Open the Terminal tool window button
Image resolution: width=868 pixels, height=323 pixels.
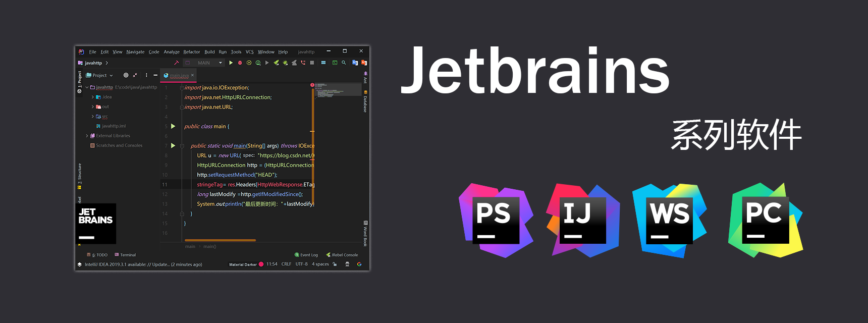point(125,255)
